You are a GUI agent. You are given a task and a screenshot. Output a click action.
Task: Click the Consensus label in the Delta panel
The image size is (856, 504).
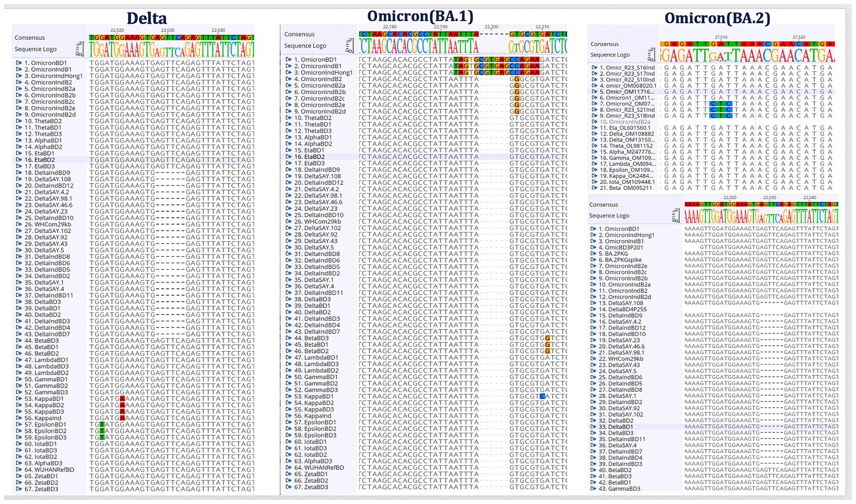[30, 37]
